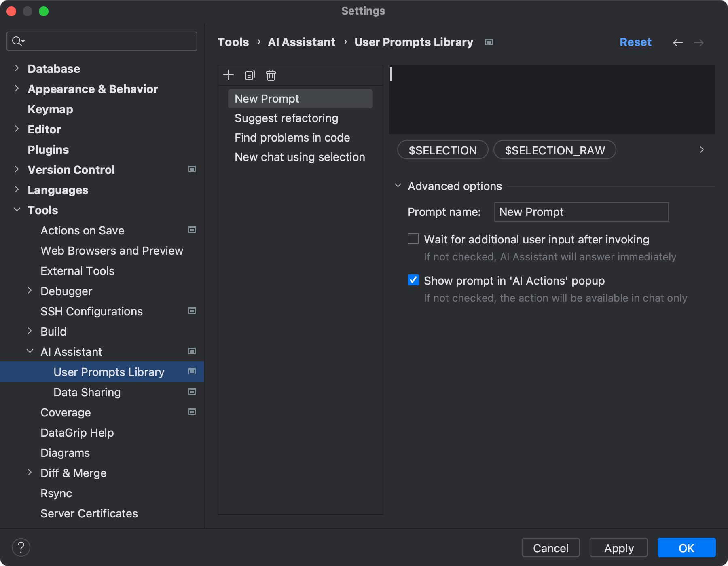Expand the Database tree item
Viewport: 728px width, 566px height.
pyautogui.click(x=17, y=68)
